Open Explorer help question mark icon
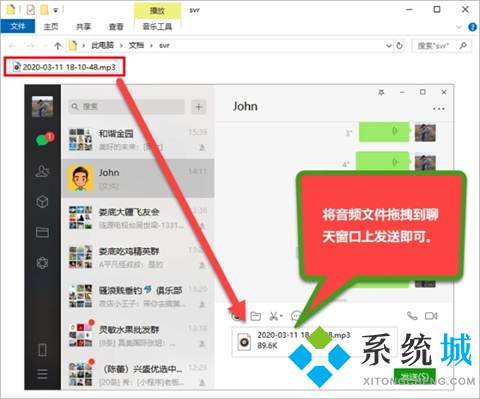The width and height of the screenshot is (480, 399). coord(472,27)
